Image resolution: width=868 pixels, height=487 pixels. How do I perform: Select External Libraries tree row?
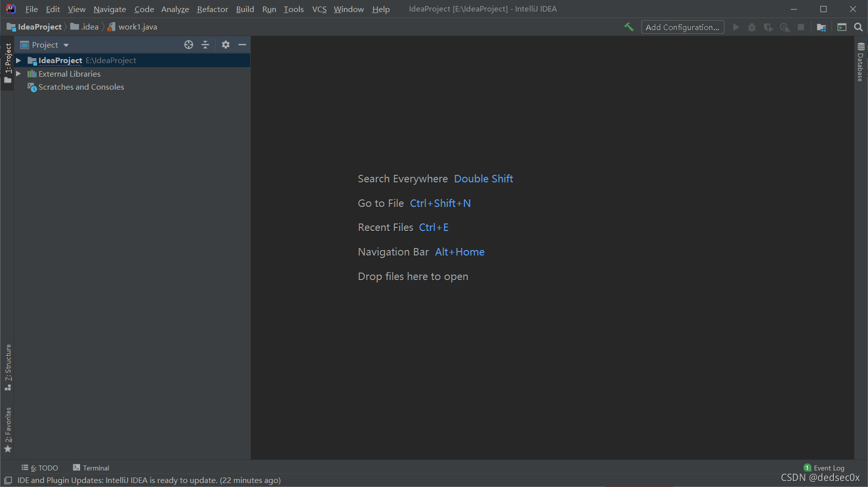132,74
